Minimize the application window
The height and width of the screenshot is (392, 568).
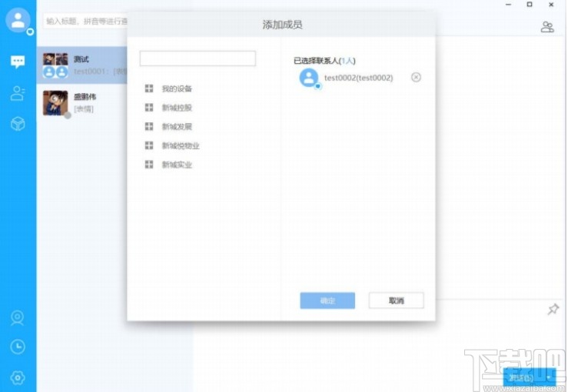(509, 5)
